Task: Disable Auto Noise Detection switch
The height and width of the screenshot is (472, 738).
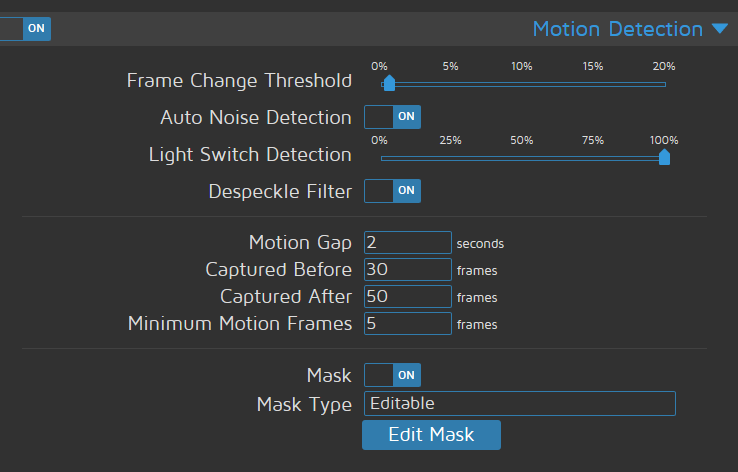Action: pos(392,117)
